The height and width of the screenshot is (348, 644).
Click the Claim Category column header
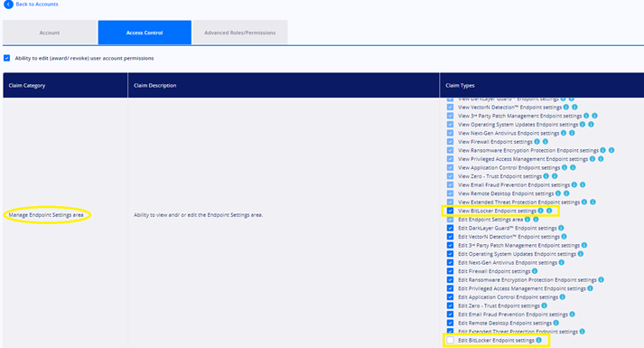point(65,86)
